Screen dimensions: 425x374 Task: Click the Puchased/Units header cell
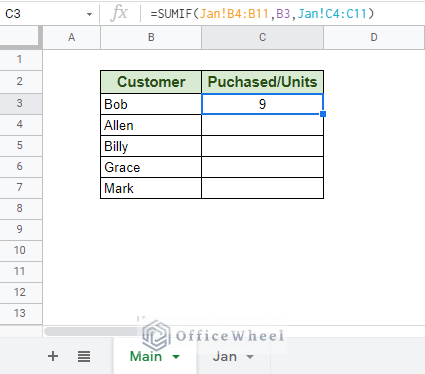(263, 82)
